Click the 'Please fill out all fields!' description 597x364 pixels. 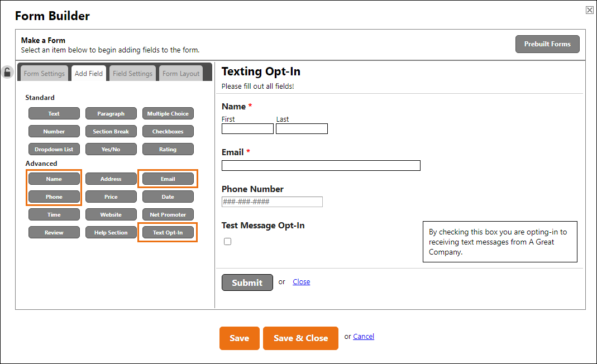tap(258, 87)
